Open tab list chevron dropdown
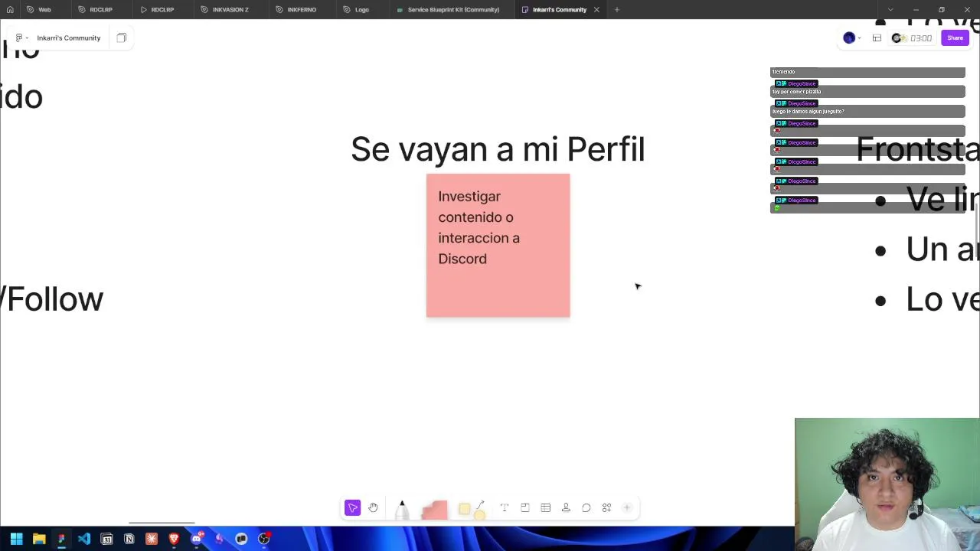Viewport: 980px width, 551px height. (890, 10)
